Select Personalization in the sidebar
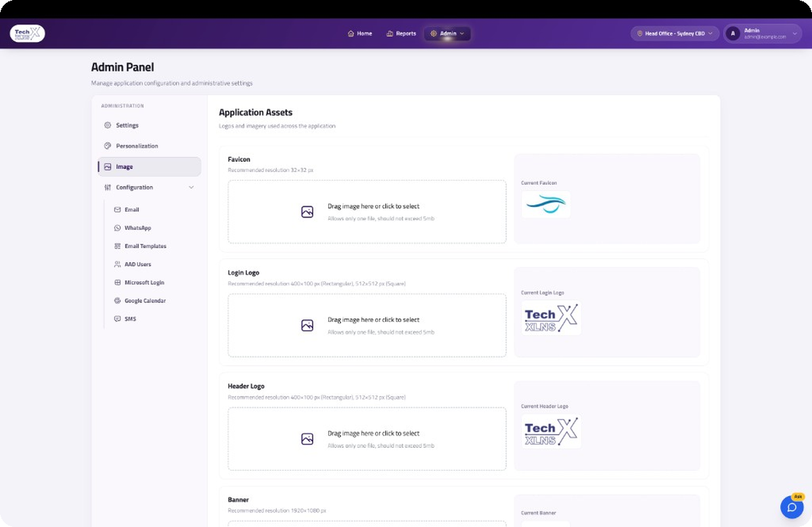Image resolution: width=812 pixels, height=527 pixels. click(x=150, y=145)
